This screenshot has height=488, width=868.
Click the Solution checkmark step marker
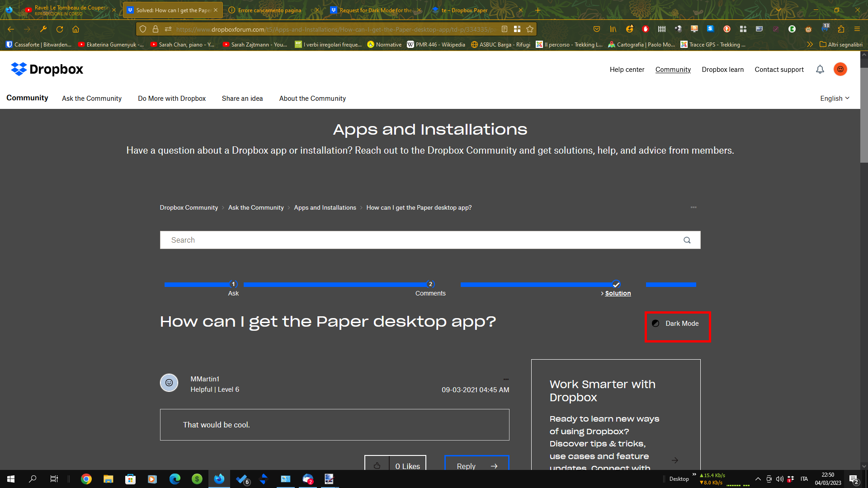coord(616,284)
